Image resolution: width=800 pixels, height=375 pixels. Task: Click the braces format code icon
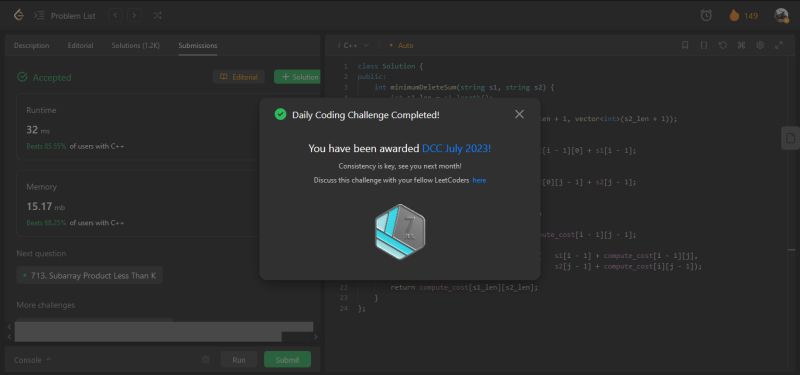coord(704,45)
